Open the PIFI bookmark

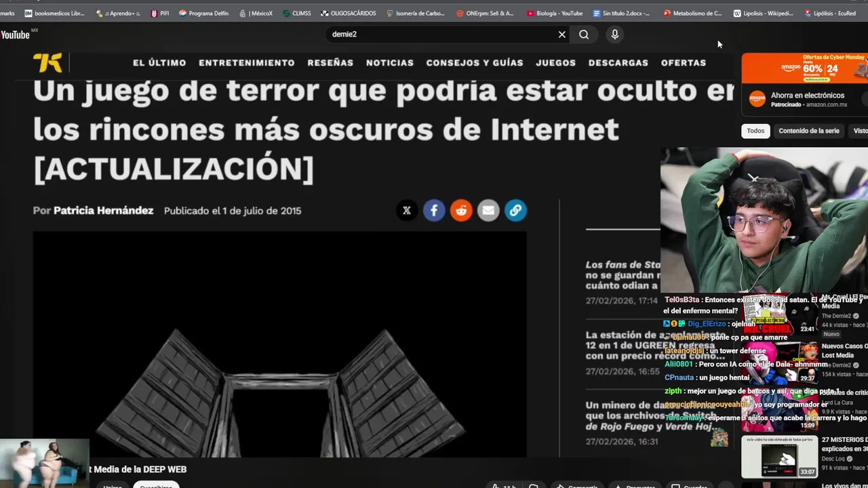pos(160,13)
